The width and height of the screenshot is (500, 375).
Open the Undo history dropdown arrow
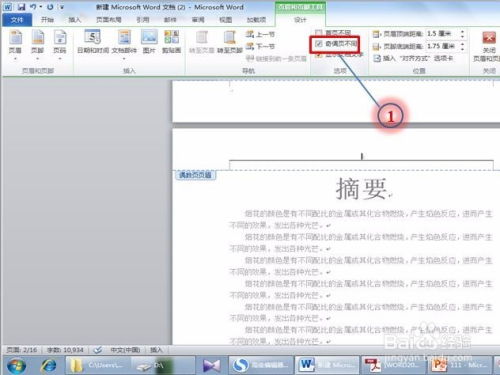click(x=40, y=7)
